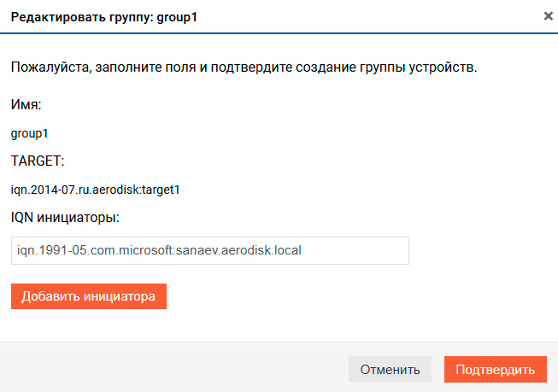558x392 pixels.
Task: Select the iqn.2014-07.ru.aerodisk:target1 value
Action: tap(95, 190)
